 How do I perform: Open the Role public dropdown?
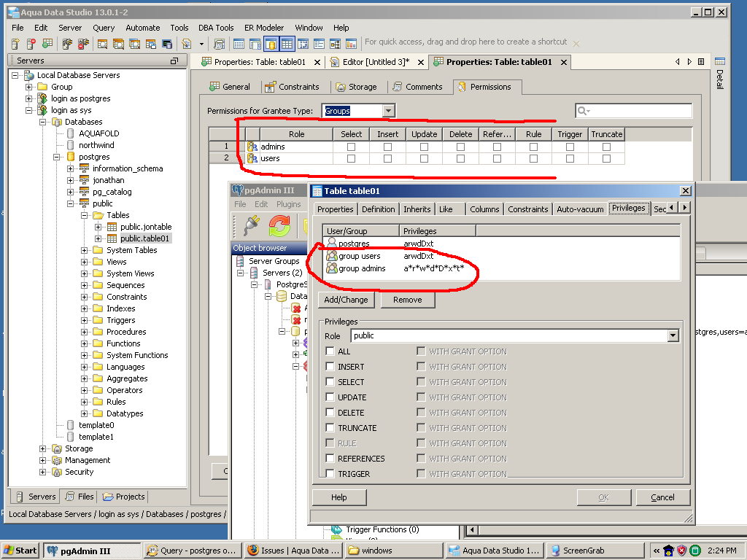(x=673, y=335)
